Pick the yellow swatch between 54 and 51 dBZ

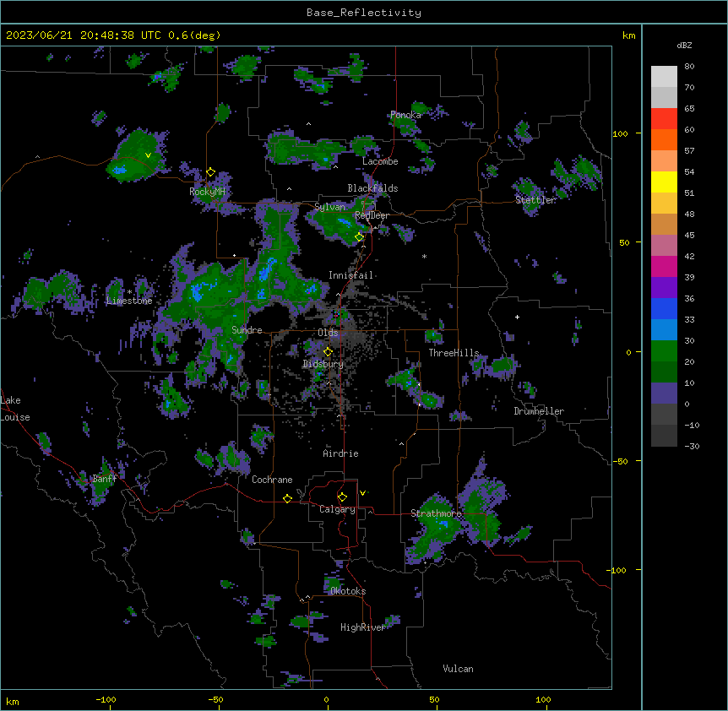(x=664, y=182)
